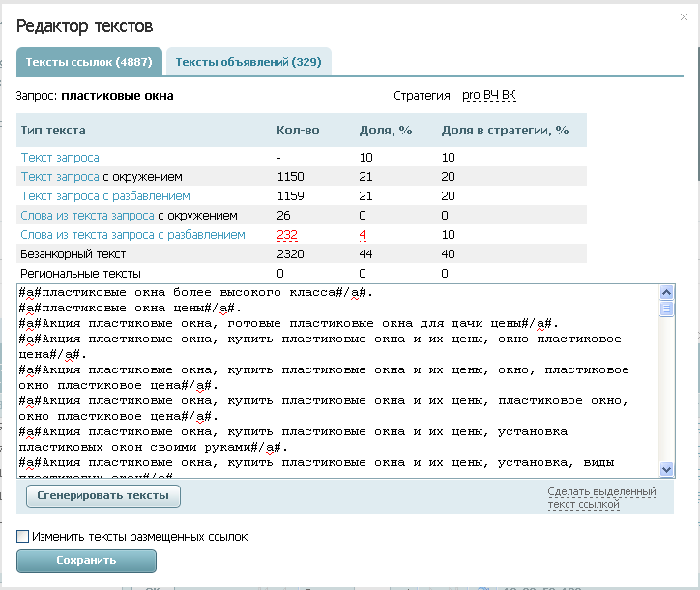Click Слова из текста запроса in с окружением row
Image resolution: width=700 pixels, height=590 pixels.
point(87,215)
